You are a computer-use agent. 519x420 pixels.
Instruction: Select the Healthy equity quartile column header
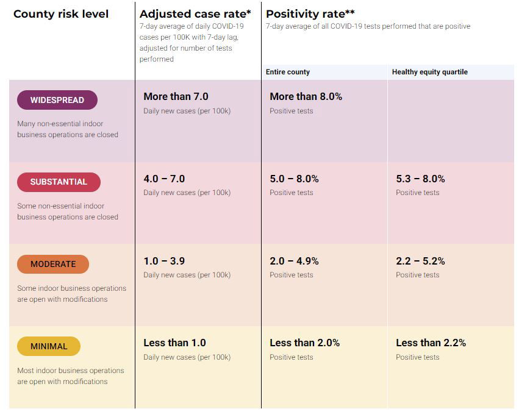430,72
